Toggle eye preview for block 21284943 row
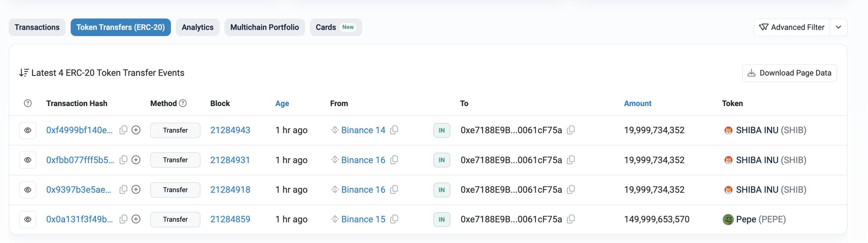 click(28, 130)
